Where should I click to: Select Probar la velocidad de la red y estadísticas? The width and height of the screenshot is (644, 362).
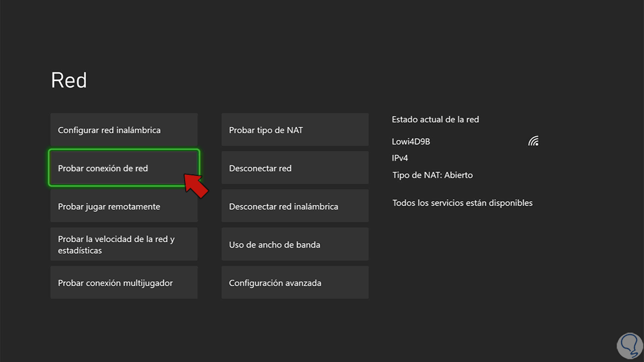(124, 245)
